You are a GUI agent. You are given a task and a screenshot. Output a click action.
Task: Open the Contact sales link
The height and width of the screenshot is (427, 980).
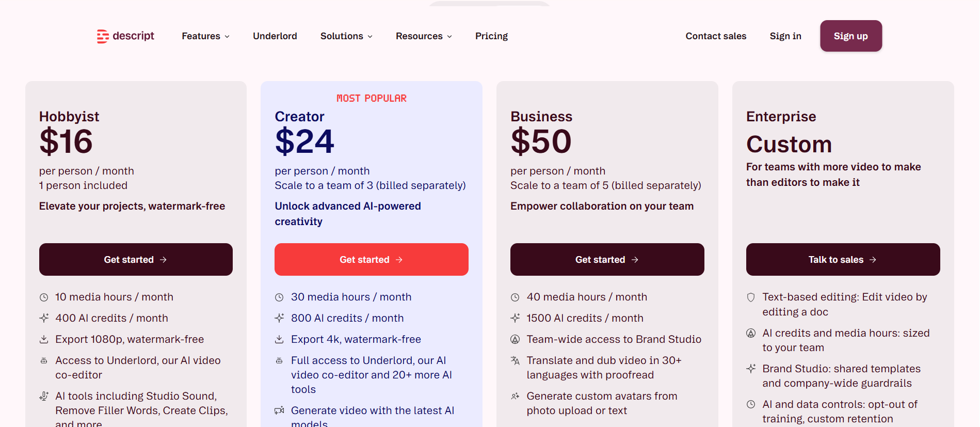click(x=716, y=36)
